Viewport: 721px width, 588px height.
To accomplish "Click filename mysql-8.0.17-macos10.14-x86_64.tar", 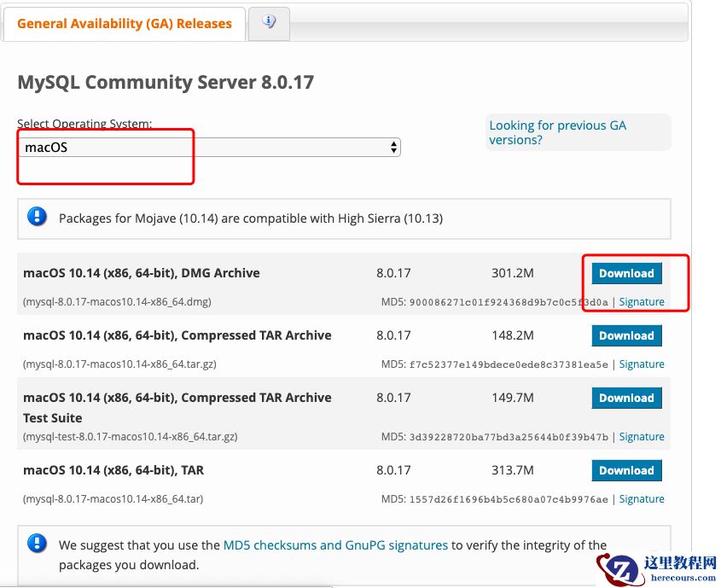I will [x=113, y=499].
